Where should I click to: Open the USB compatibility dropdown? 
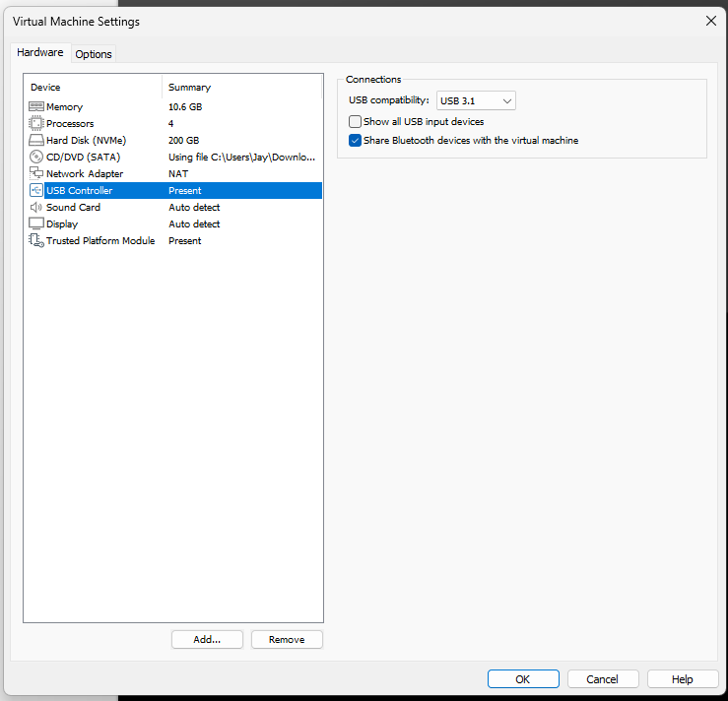(x=476, y=100)
